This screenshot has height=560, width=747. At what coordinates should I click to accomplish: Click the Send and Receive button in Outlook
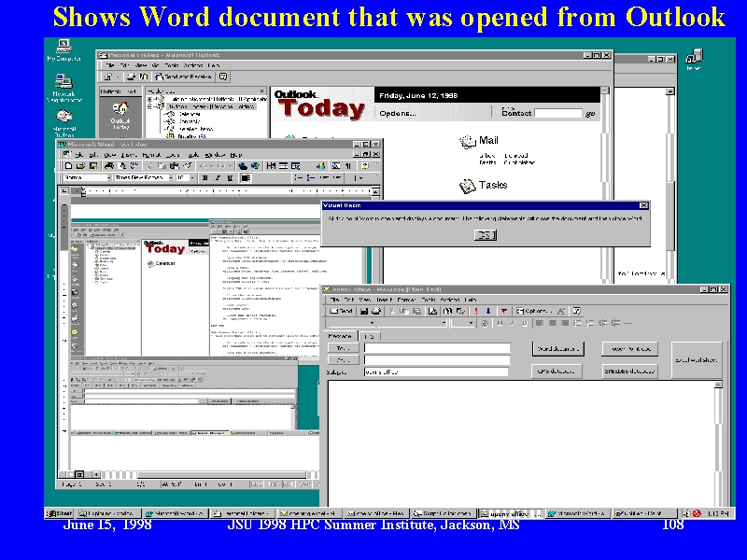(184, 77)
